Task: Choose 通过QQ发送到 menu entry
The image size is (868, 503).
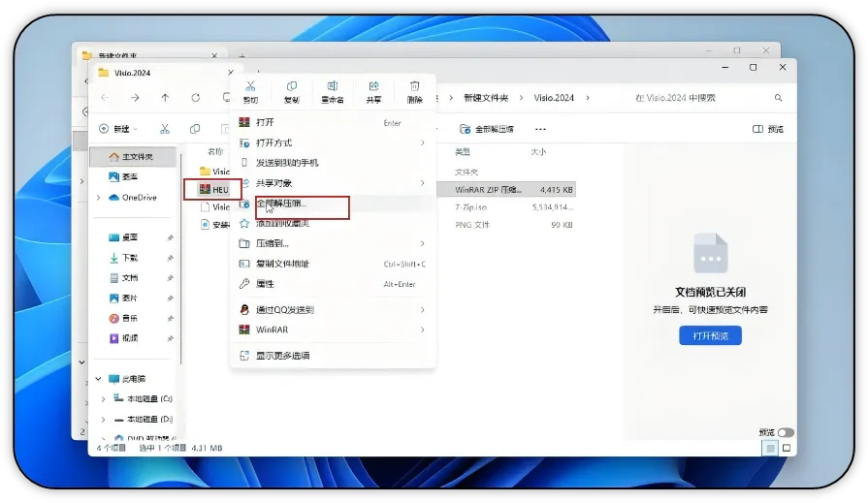Action: click(x=332, y=310)
